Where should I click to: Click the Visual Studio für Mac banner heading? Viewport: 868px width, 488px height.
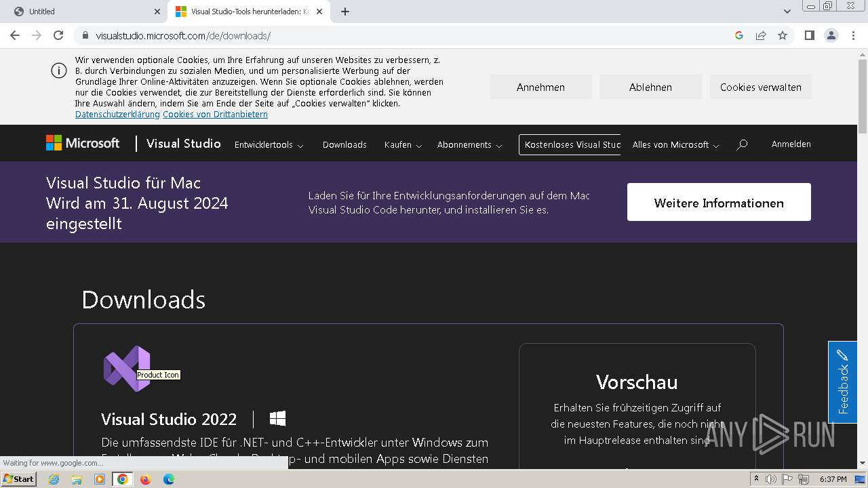pos(137,203)
